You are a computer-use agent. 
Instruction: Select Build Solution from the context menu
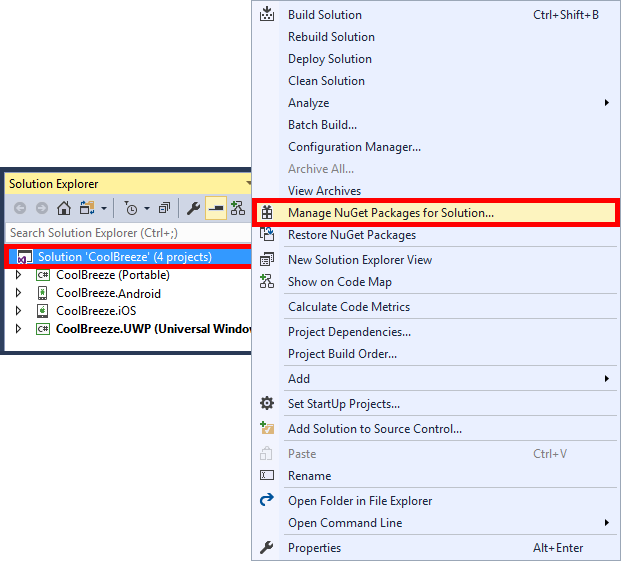click(325, 15)
